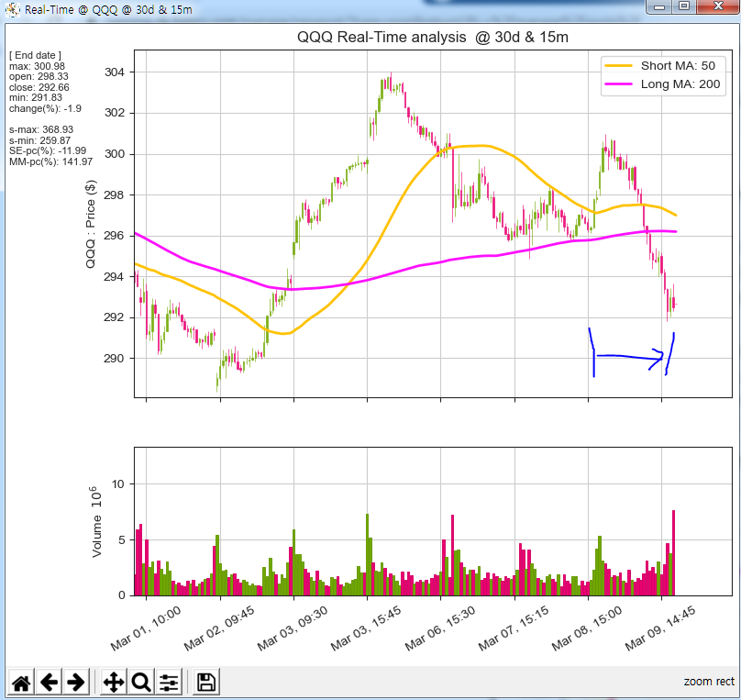Click the 'QQQ : Price ($)' axis label

[x=90, y=224]
